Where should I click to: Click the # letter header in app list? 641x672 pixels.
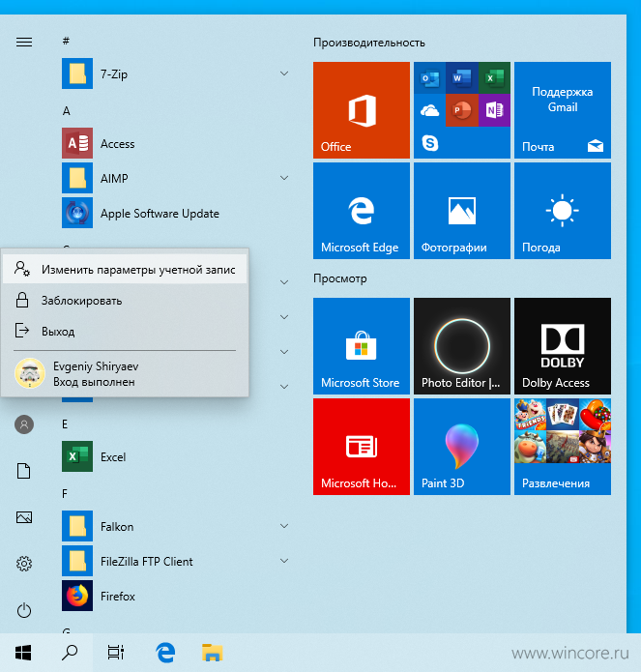point(66,42)
